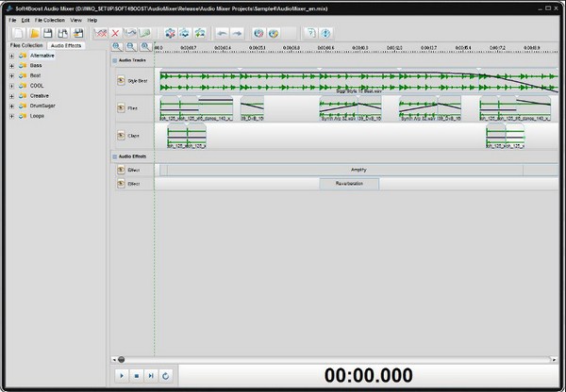Zoom out on the timeline
Image resolution: width=566 pixels, height=392 pixels.
(x=131, y=46)
